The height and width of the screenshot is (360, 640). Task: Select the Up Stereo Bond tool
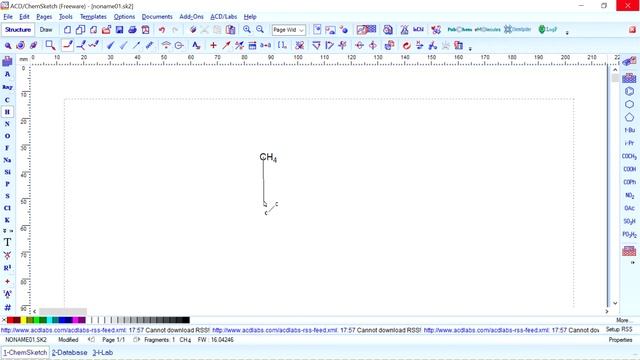111,45
